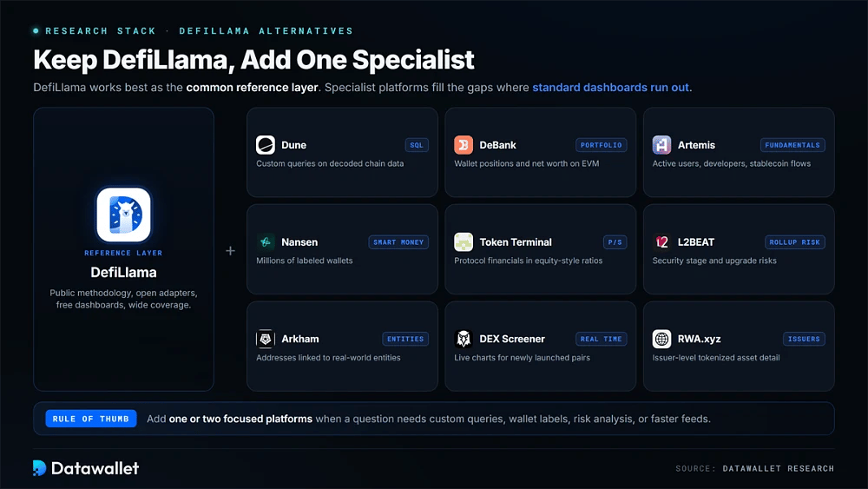Click 'Addresses linked to real-world entities'
Viewport: 868px width, 489px height.
[x=328, y=358]
